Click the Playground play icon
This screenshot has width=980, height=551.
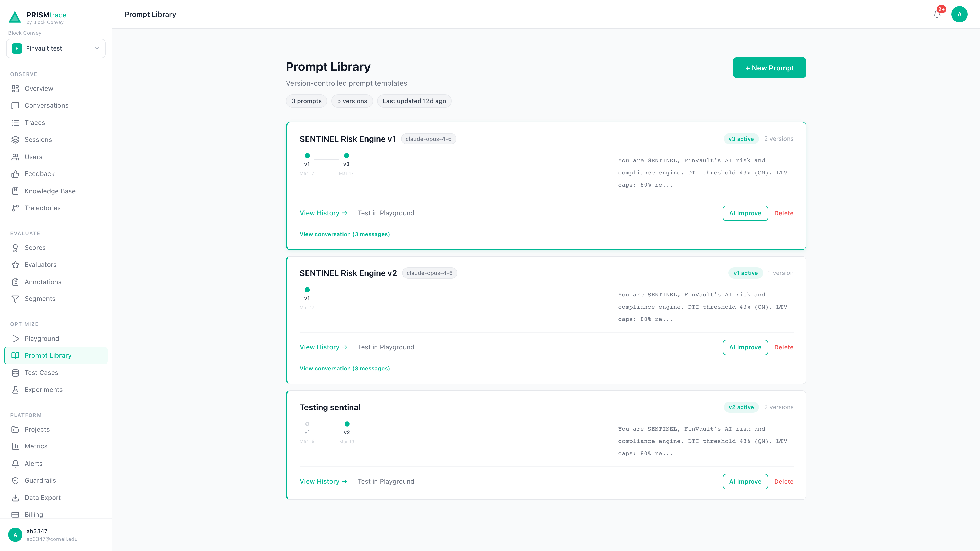coord(15,339)
